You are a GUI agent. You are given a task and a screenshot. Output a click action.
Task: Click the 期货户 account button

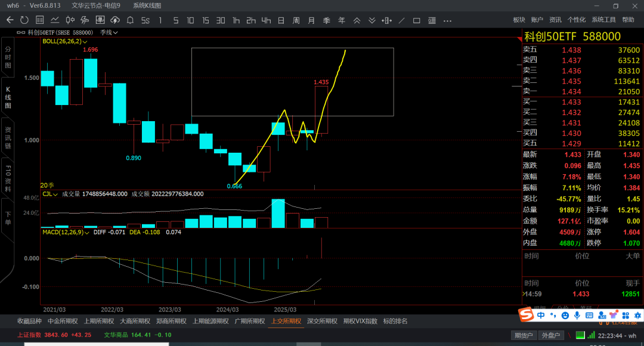(x=524, y=335)
